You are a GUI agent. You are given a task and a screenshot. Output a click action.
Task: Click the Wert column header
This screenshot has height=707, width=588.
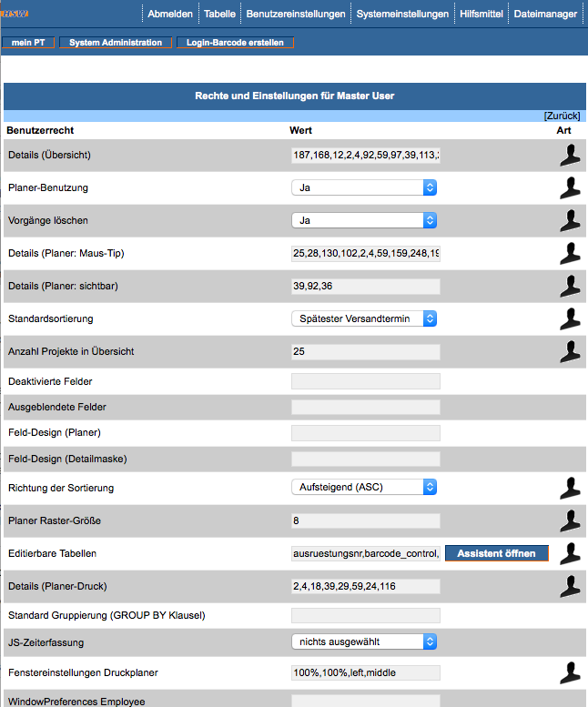pos(300,130)
